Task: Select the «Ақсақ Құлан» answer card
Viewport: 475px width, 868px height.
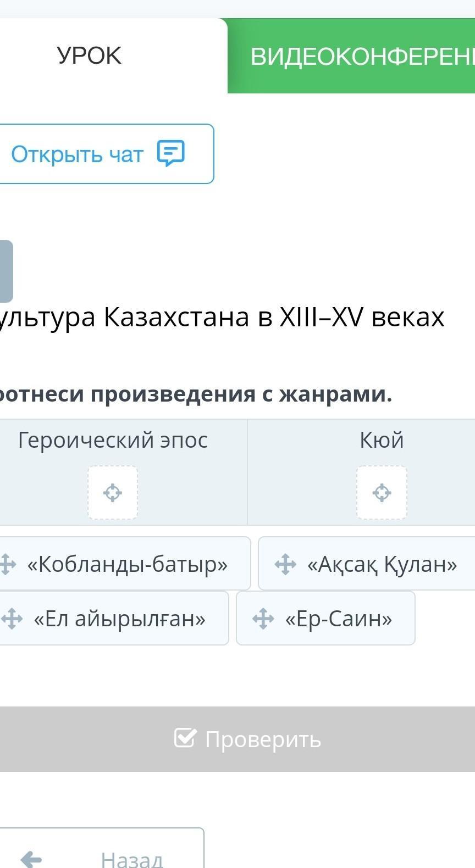Action: (x=367, y=564)
